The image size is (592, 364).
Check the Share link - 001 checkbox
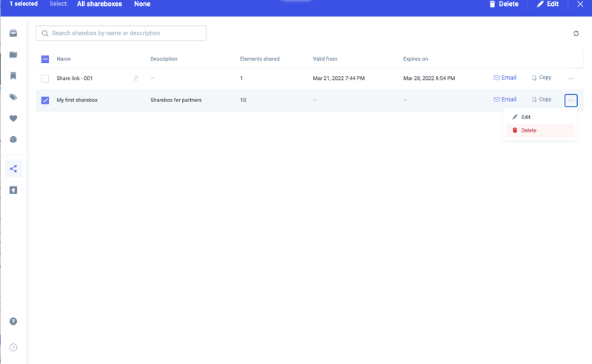click(x=45, y=78)
